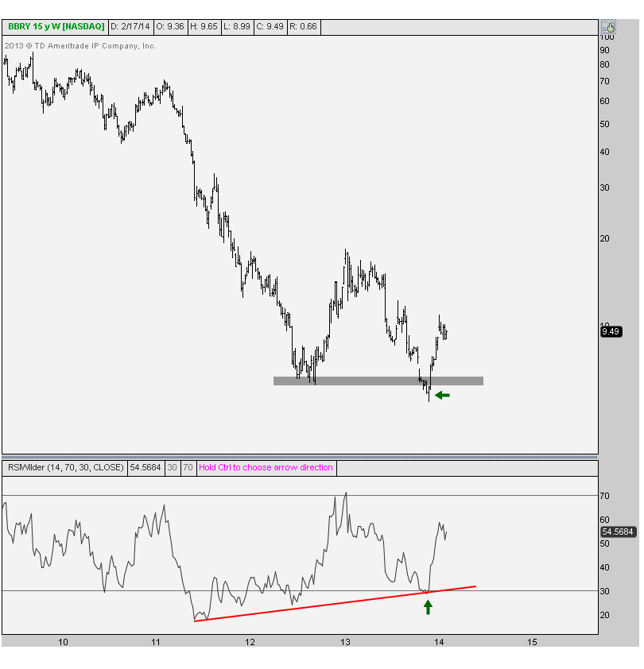Click the RSI value 54.5684 in the study header
Screen dimensions: 644x669
click(145, 468)
